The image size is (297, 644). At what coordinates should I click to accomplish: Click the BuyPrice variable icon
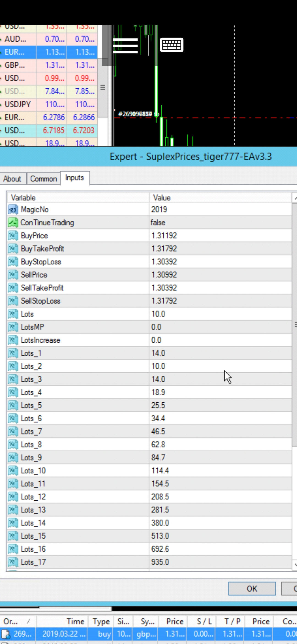13,236
